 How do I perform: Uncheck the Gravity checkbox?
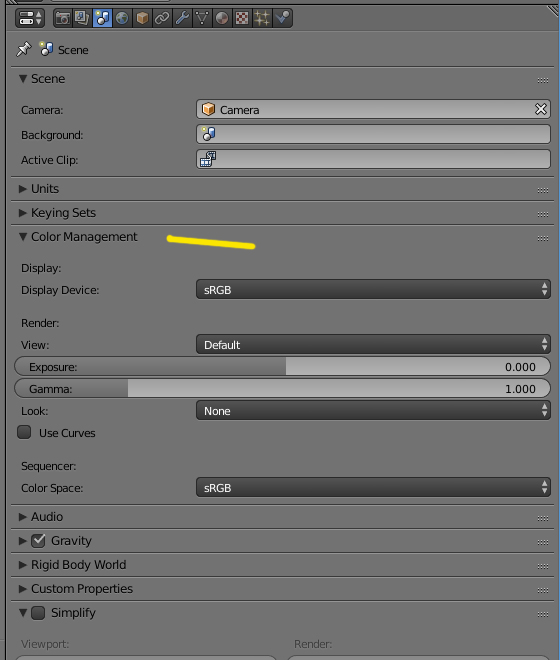pos(38,540)
